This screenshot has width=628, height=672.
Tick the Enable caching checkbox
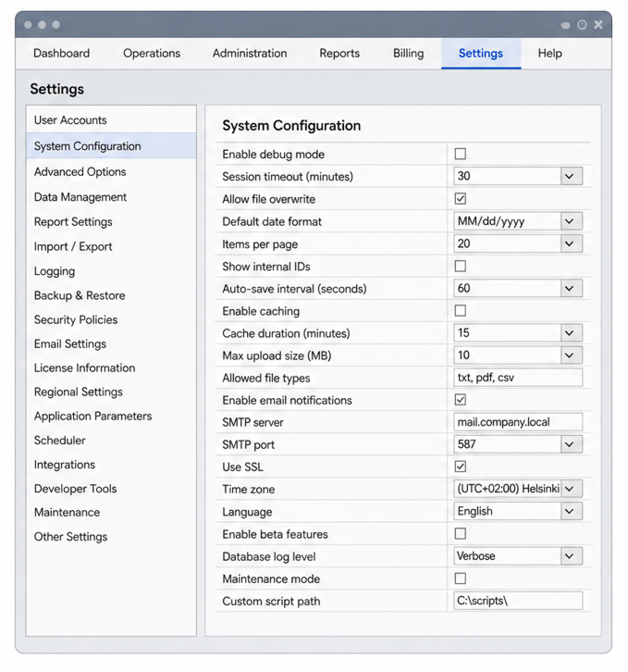(x=460, y=311)
